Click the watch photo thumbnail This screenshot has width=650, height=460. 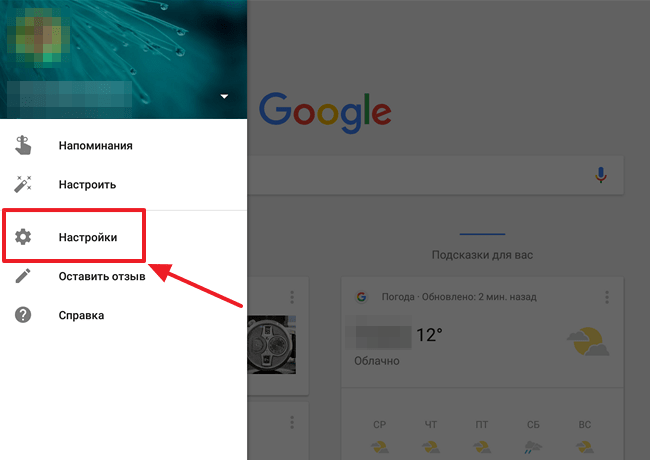[x=272, y=344]
